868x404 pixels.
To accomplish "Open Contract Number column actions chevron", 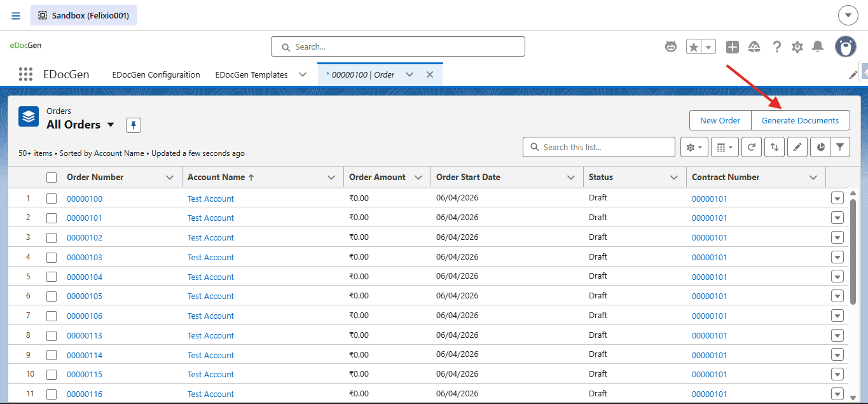I will click(x=813, y=178).
